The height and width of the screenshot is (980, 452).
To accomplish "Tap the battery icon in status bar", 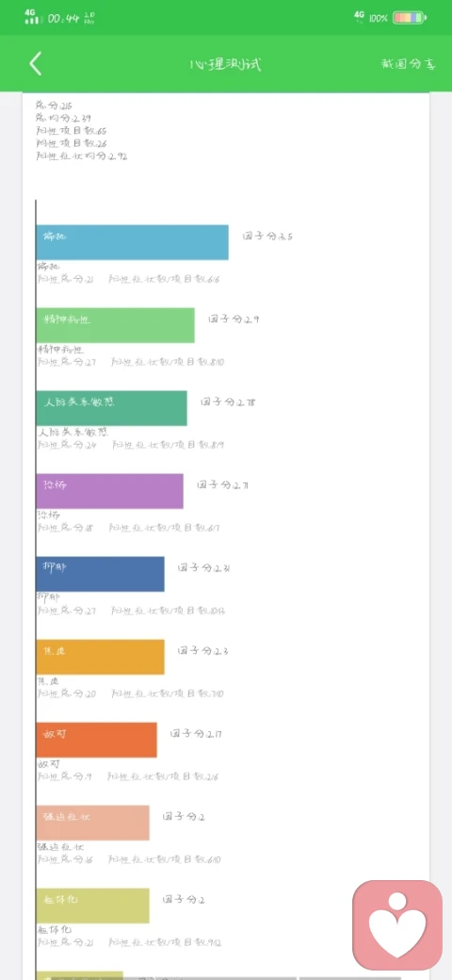I will click(x=410, y=18).
